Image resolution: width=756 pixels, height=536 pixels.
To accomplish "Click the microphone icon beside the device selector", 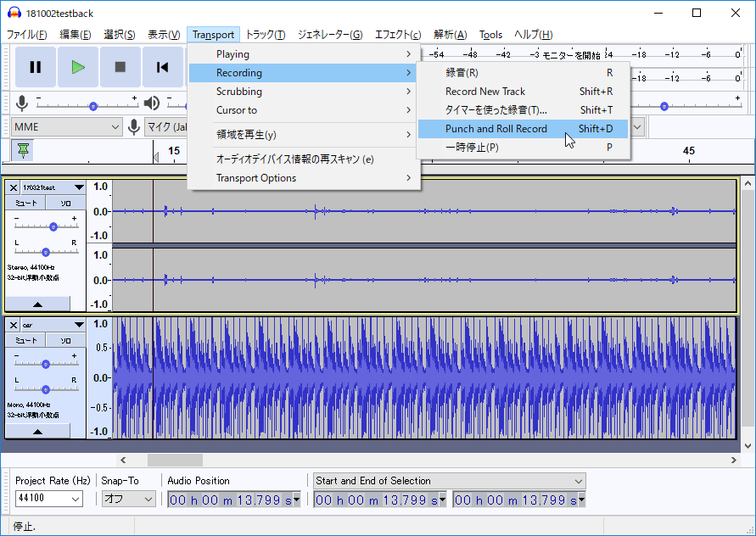I will [136, 126].
